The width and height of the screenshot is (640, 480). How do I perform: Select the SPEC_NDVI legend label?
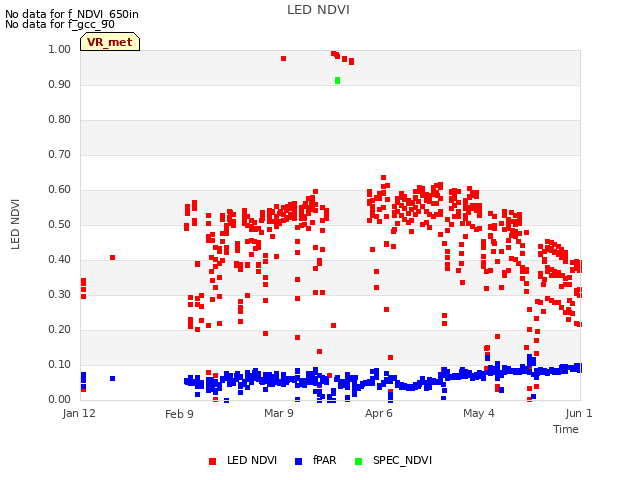coord(402,460)
